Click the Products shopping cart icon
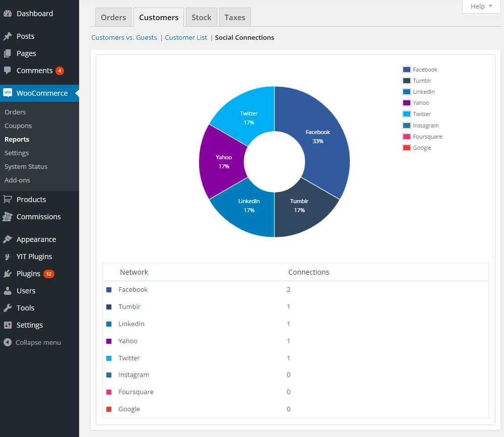The width and height of the screenshot is (504, 437). (8, 200)
